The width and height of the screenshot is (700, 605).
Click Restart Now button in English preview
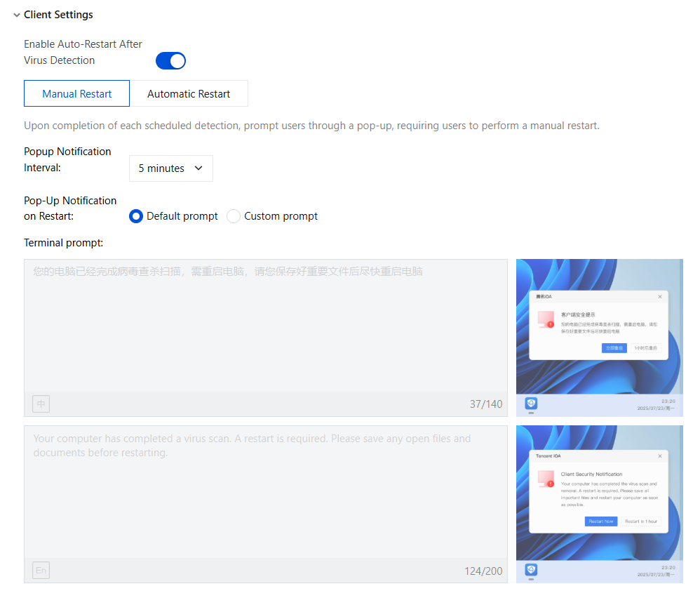[601, 521]
